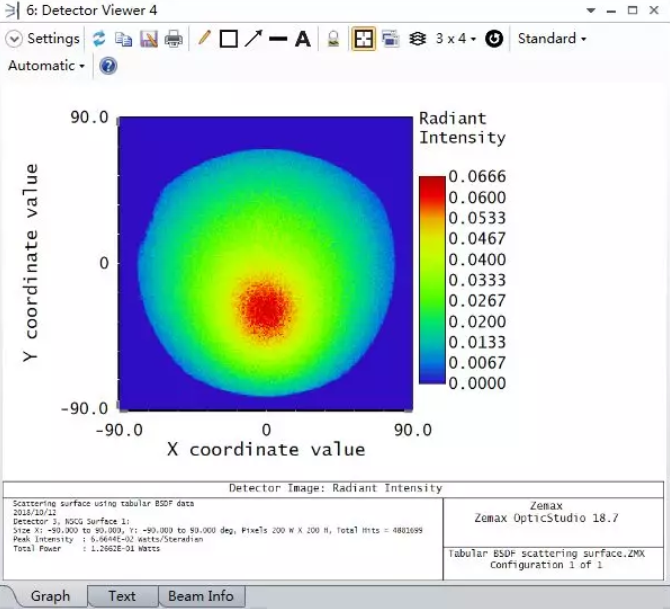Click the save image icon
The width and height of the screenshot is (670, 609).
coord(148,39)
